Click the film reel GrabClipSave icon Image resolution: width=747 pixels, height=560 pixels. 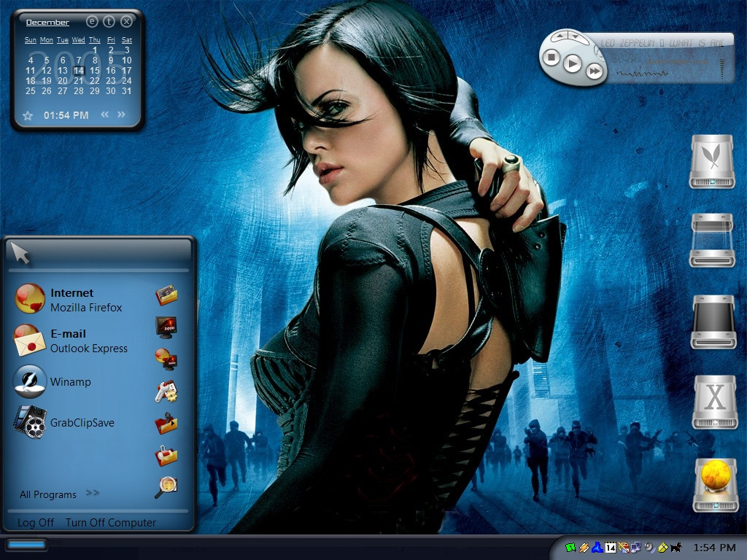[29, 422]
